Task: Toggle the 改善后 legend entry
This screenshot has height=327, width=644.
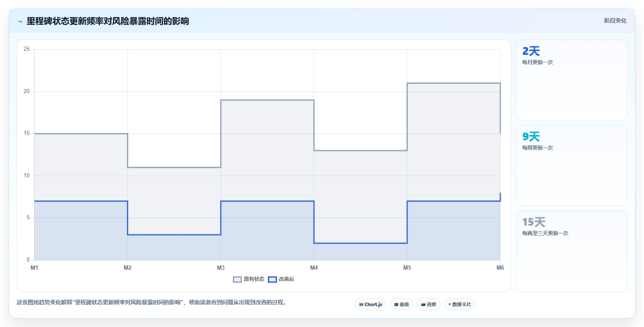Action: pos(281,279)
